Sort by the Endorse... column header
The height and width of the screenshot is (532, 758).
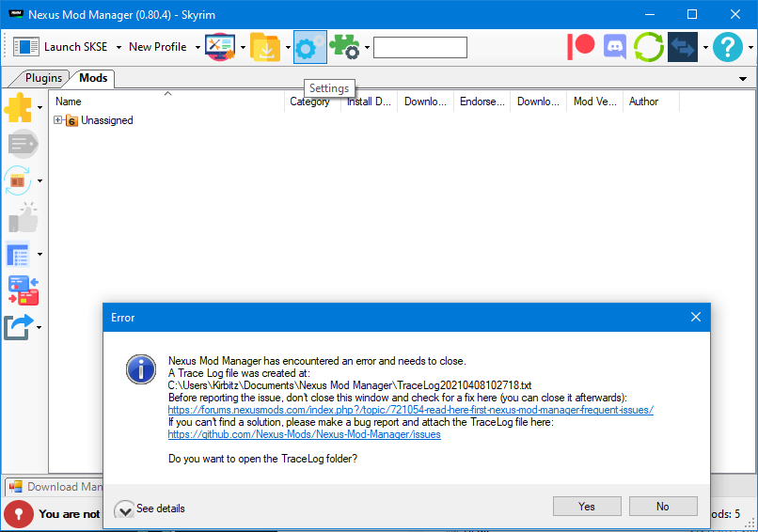[x=482, y=102]
